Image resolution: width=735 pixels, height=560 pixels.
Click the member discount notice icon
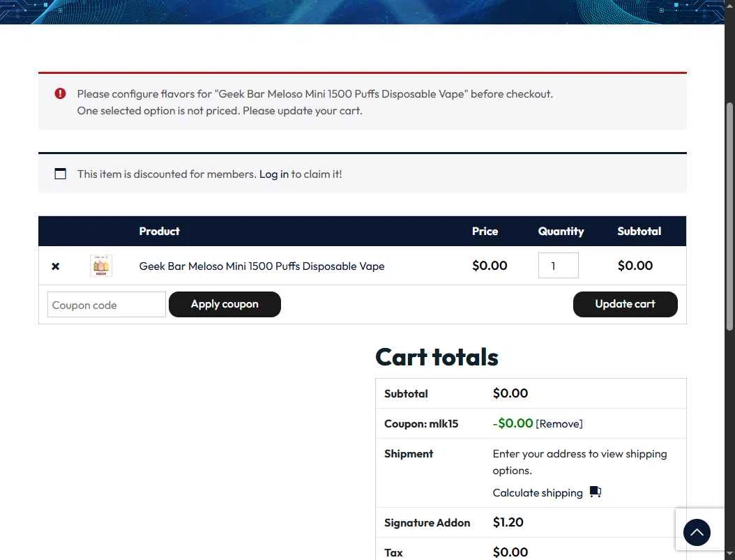(x=60, y=174)
